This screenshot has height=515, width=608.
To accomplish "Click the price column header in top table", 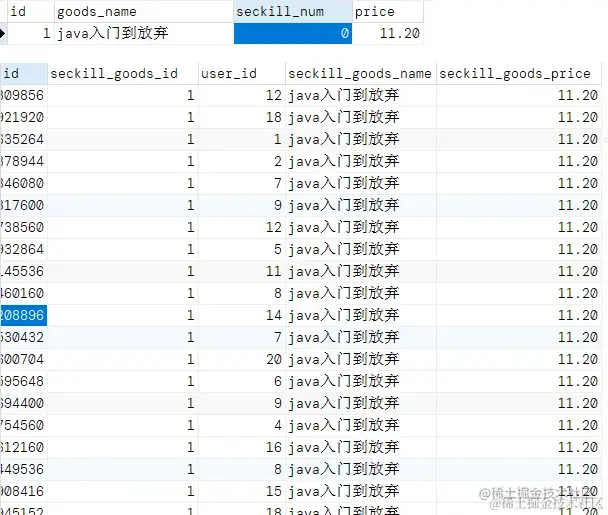I will pos(387,12).
